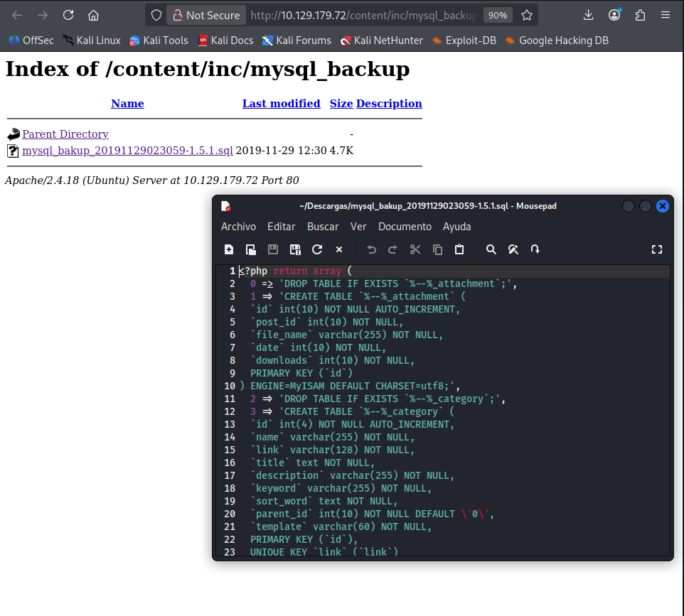Open Mousepad's Ayuda menu
Image resolution: width=684 pixels, height=616 pixels.
point(456,227)
